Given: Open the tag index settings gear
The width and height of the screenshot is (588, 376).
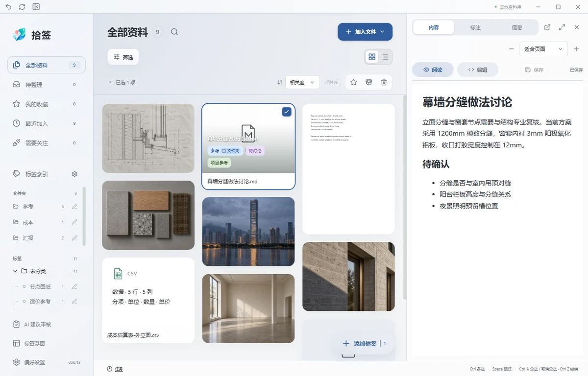Looking at the screenshot, I should click(74, 174).
